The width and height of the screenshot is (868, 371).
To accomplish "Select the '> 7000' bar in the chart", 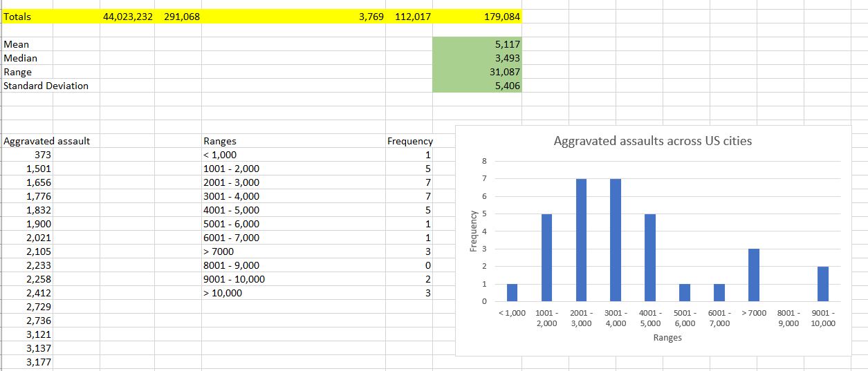I will pos(754,275).
